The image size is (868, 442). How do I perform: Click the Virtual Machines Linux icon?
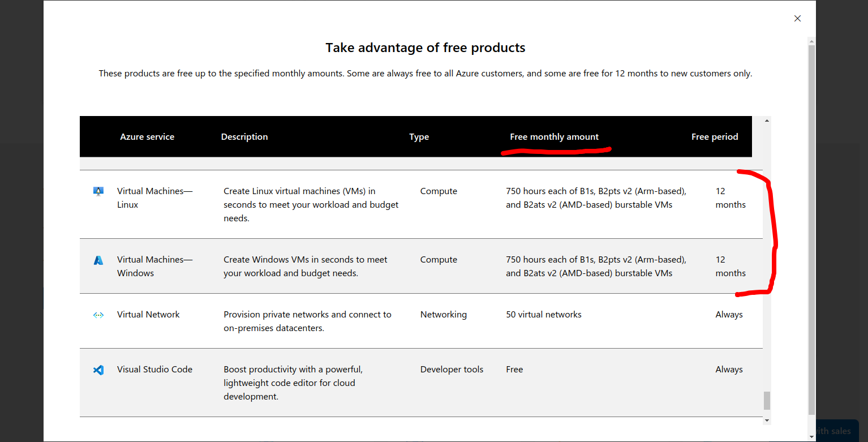click(x=98, y=191)
